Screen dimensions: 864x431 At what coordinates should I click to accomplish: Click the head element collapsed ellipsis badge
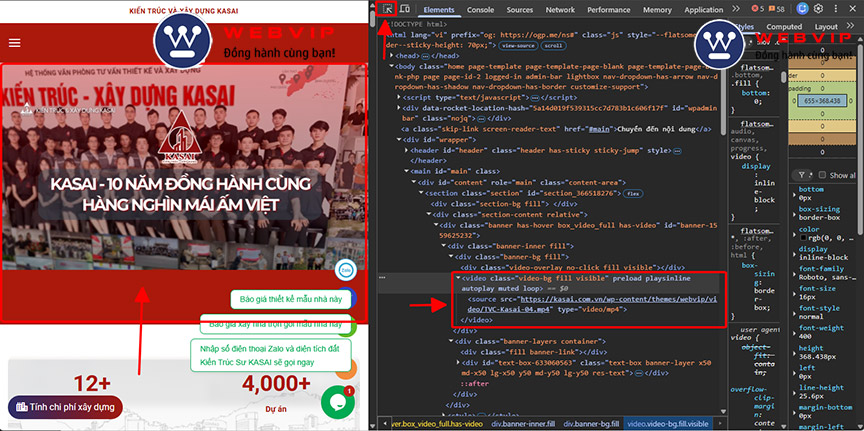425,56
